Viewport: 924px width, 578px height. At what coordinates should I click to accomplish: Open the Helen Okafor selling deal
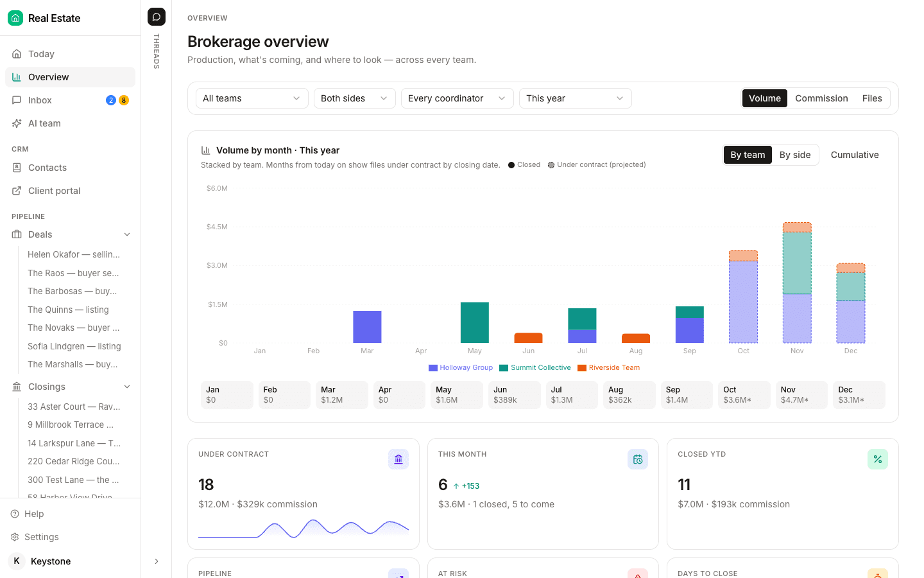tap(74, 254)
